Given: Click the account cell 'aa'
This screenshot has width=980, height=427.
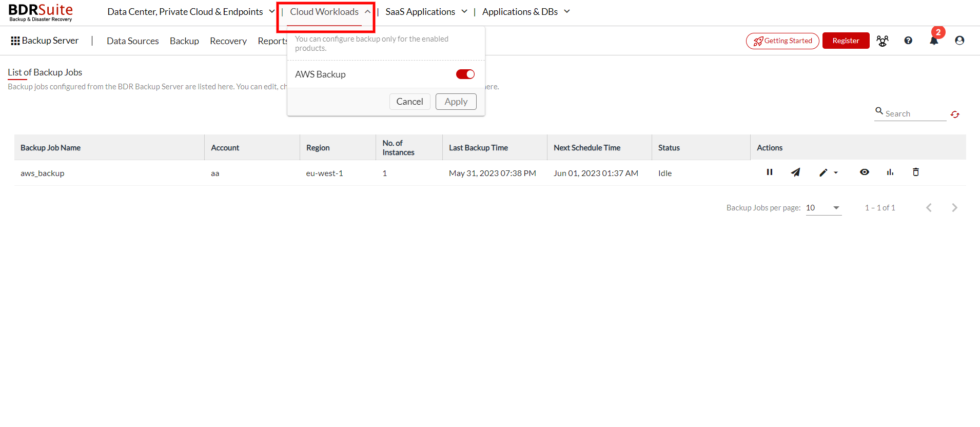Looking at the screenshot, I should (215, 173).
